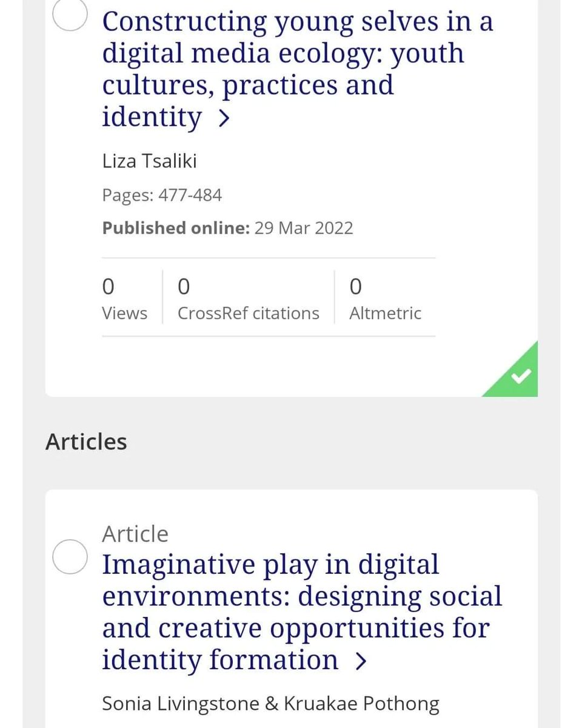Click authors Sonia Livingstone & Kruakae Pothong

(x=270, y=704)
